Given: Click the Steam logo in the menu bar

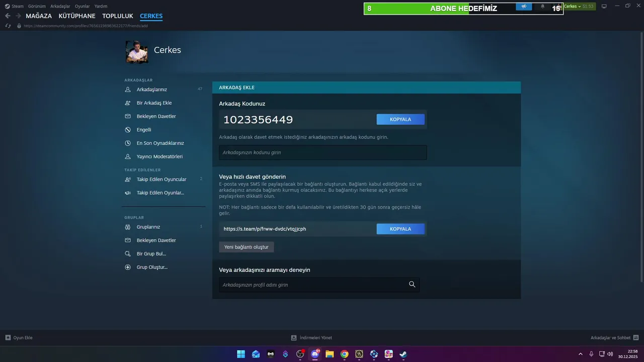Looking at the screenshot, I should pos(7,6).
